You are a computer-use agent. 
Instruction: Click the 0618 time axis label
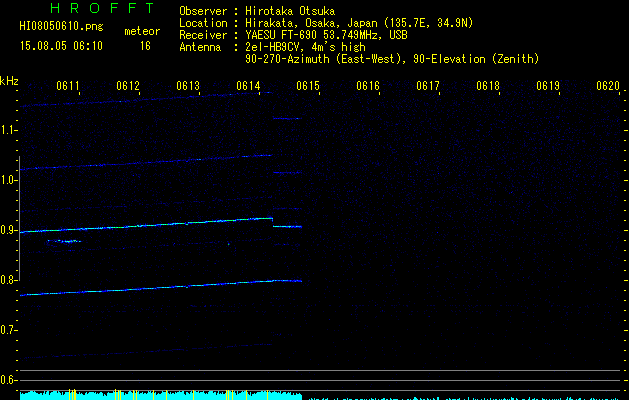pyautogui.click(x=488, y=86)
